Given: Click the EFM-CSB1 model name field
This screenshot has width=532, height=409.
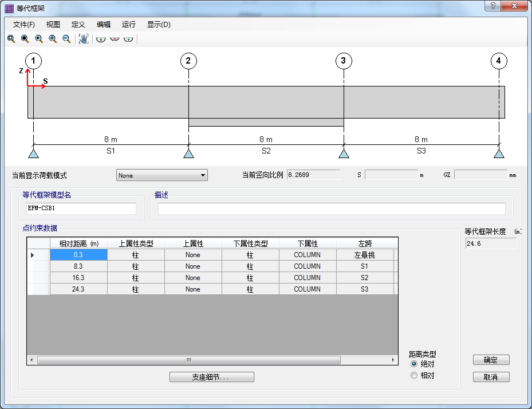Looking at the screenshot, I should [81, 209].
